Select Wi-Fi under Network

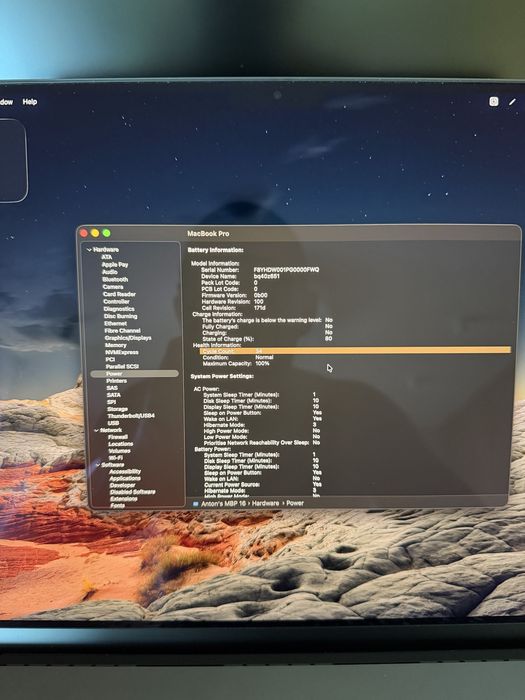[116, 458]
